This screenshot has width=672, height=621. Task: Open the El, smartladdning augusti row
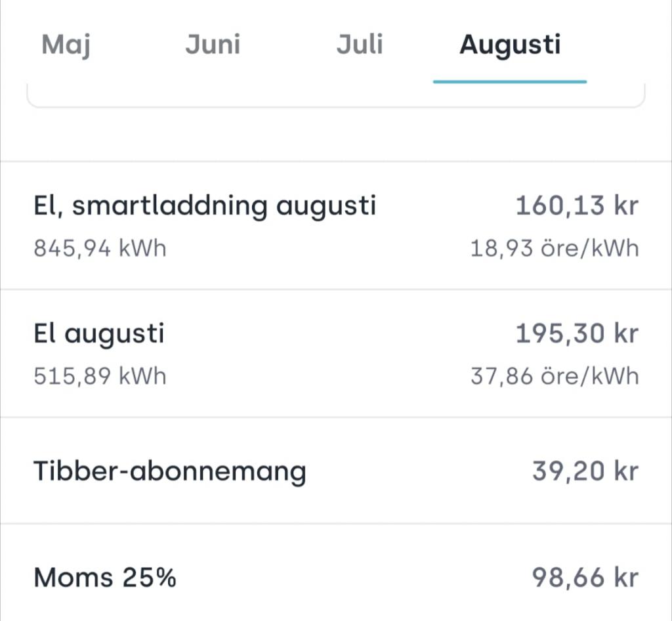336,225
